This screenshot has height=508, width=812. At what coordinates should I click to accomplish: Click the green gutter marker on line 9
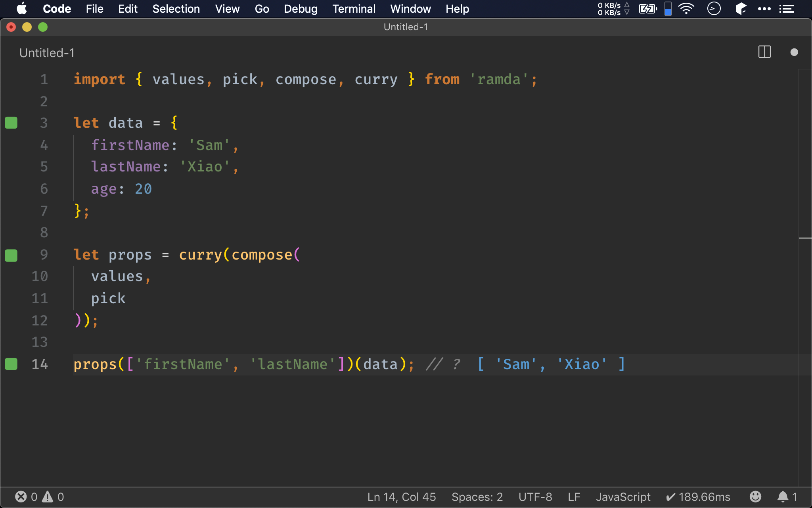coord(11,255)
